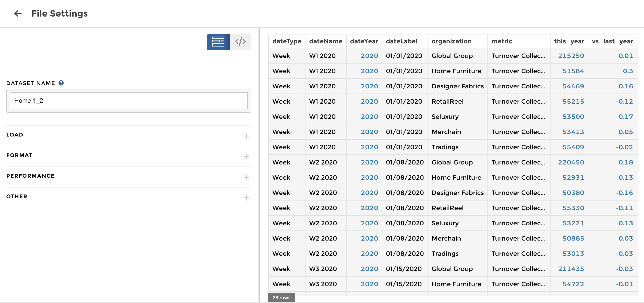Switch to code view icon
This screenshot has height=303, width=644.
(240, 42)
